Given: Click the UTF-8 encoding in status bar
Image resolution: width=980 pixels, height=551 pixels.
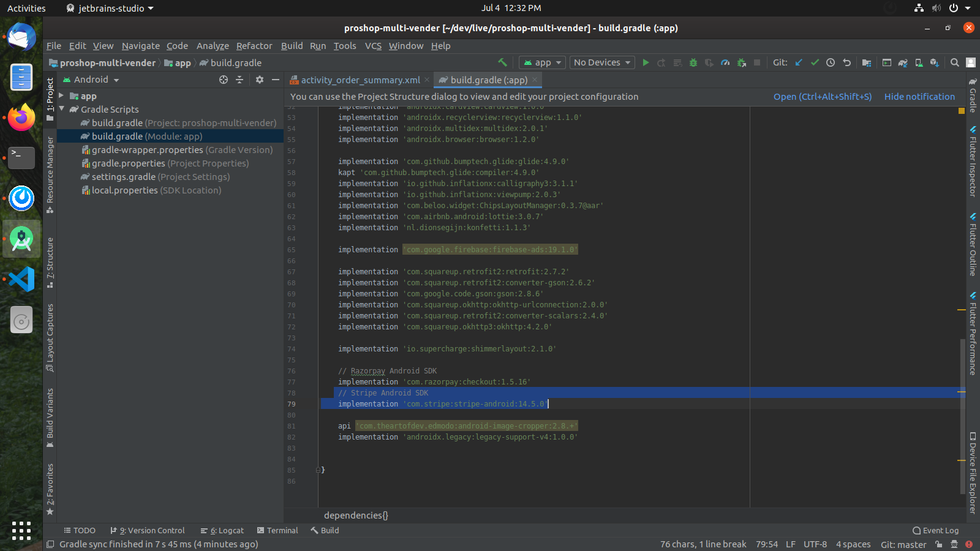Looking at the screenshot, I should (815, 544).
